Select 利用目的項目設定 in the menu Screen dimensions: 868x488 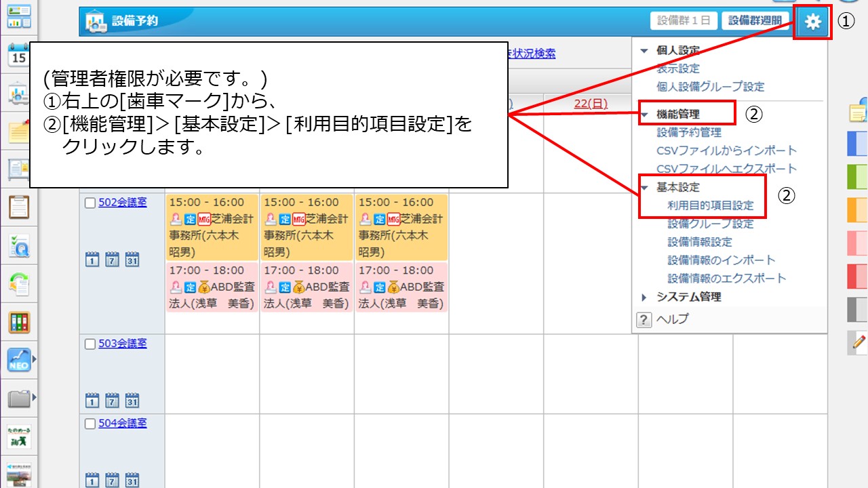point(710,205)
